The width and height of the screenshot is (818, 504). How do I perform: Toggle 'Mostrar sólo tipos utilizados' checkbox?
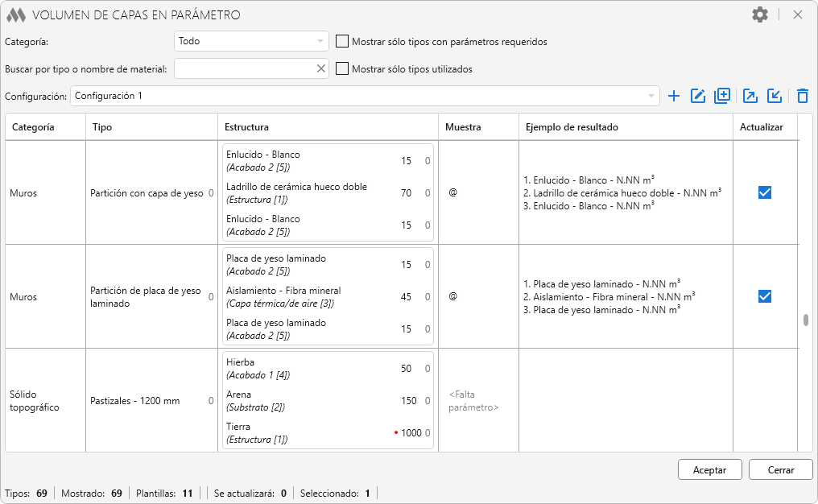pos(342,69)
